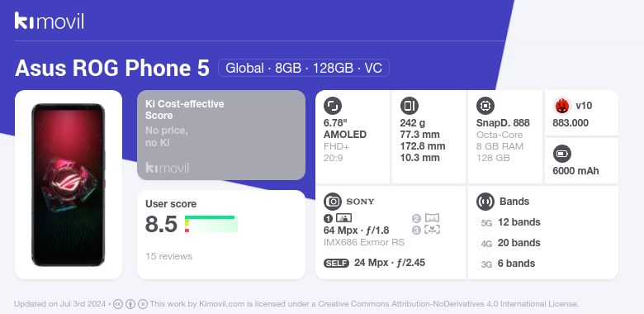
Task: Click the phone dimensions icon
Action: (409, 106)
